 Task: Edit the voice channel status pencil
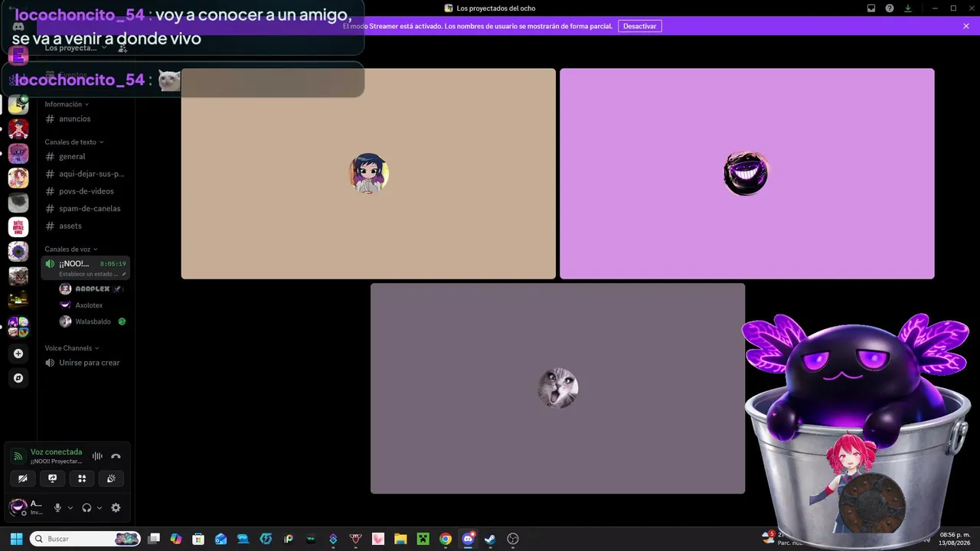pyautogui.click(x=124, y=274)
